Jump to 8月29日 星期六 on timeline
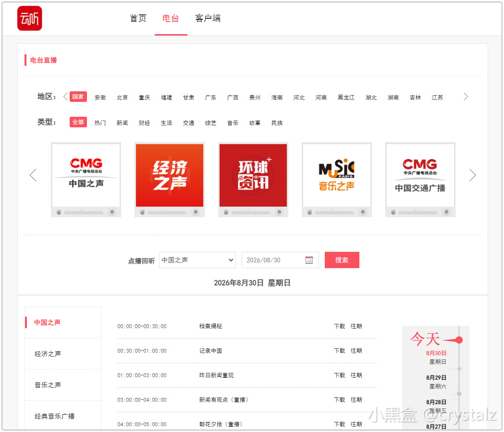The height and width of the screenshot is (432, 504). [436, 382]
